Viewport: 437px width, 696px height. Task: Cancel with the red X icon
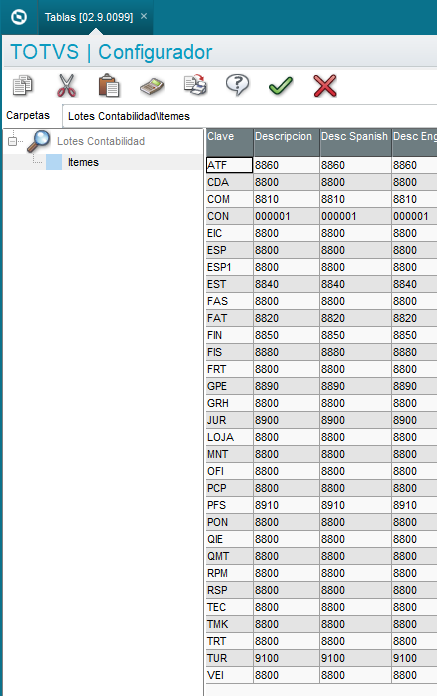point(325,86)
